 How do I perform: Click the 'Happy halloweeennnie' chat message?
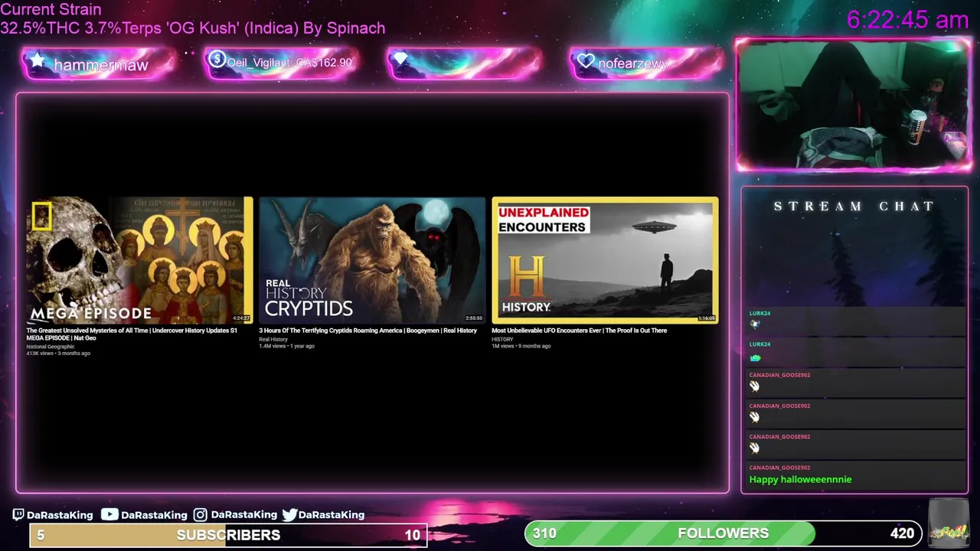click(800, 479)
